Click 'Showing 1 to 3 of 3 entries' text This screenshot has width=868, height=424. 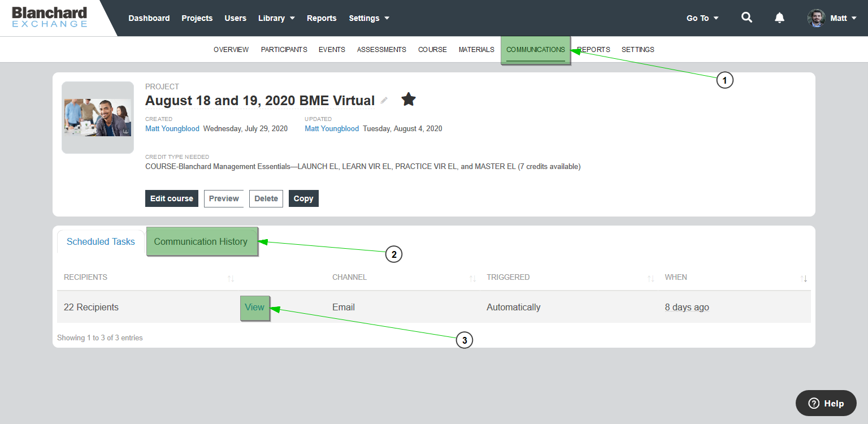point(100,338)
